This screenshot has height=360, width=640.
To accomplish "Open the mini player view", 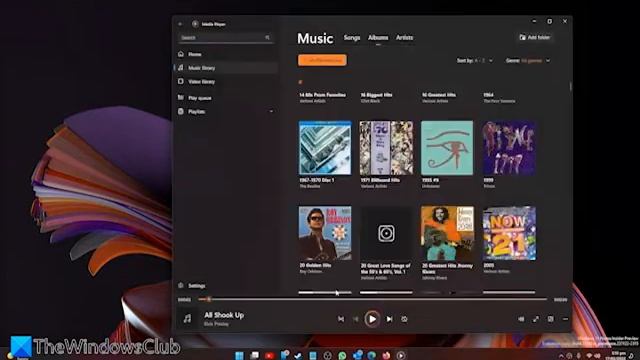I will coord(551,319).
